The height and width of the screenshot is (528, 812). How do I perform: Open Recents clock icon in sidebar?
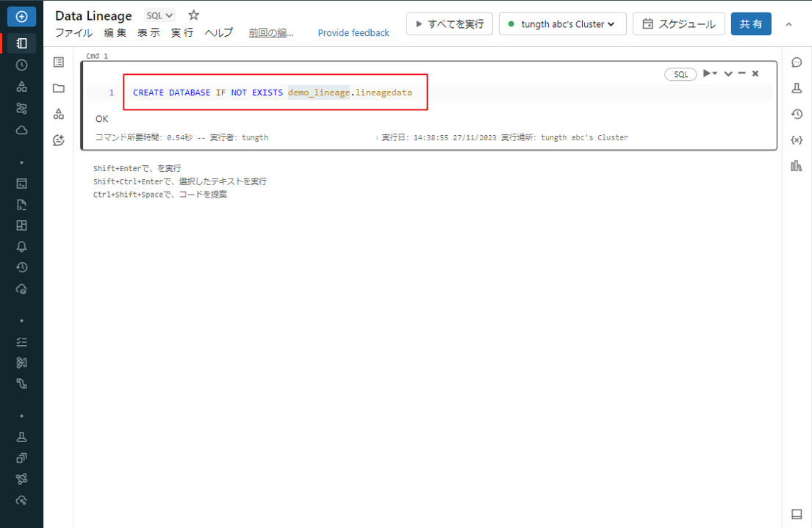[21, 65]
